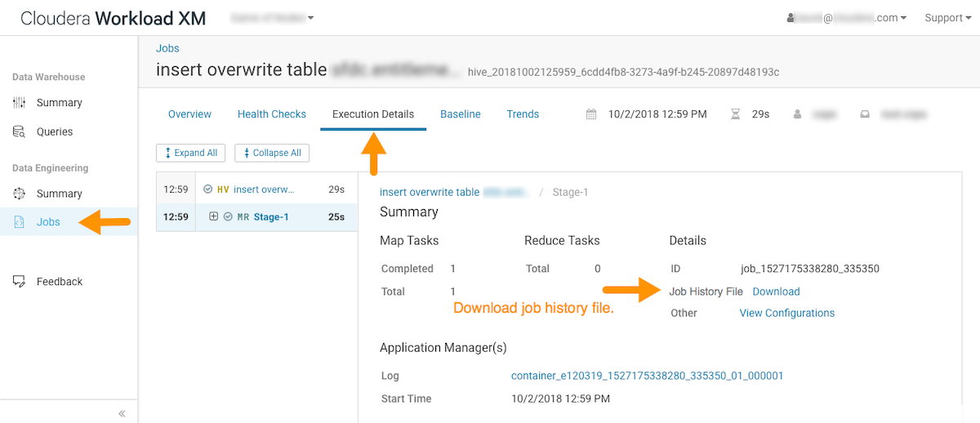Switch to the Health Checks tab
Screen dimensions: 980x423
pyautogui.click(x=271, y=114)
